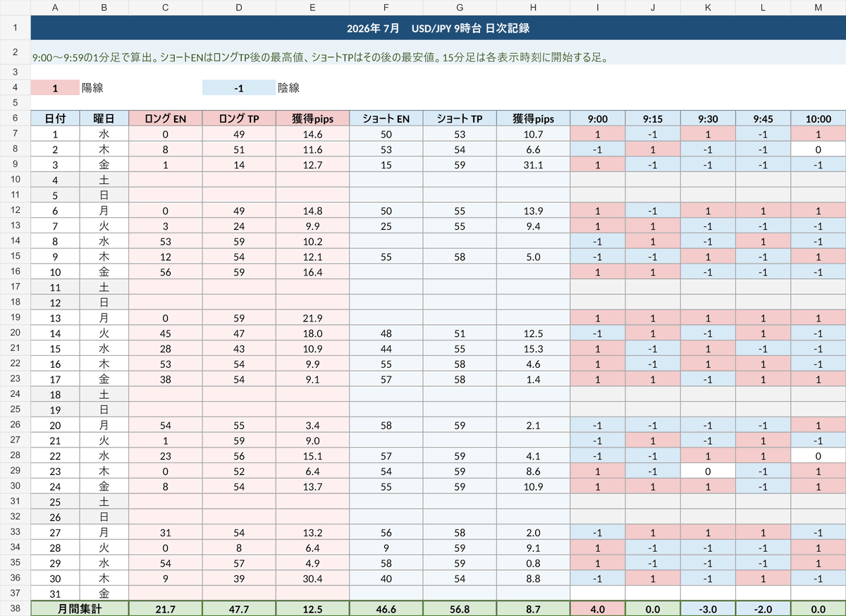Click the pink legend cell next to 陽線
This screenshot has height=616, width=846.
[x=55, y=88]
